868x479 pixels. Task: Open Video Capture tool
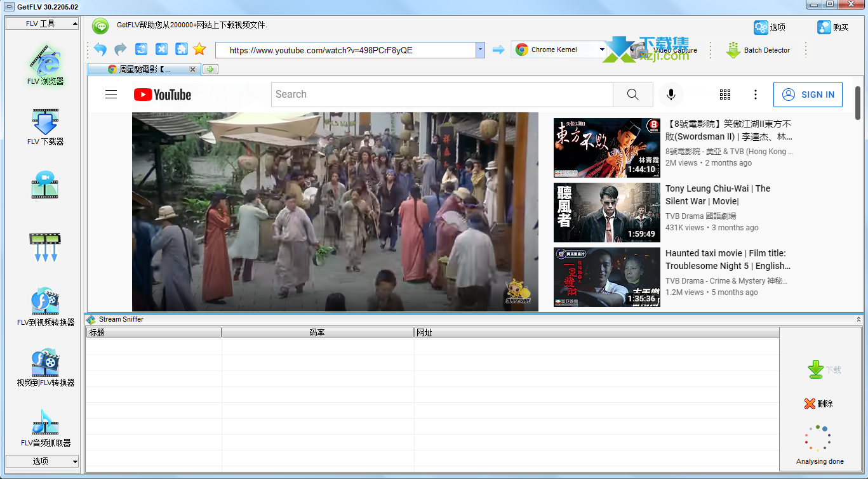[664, 50]
